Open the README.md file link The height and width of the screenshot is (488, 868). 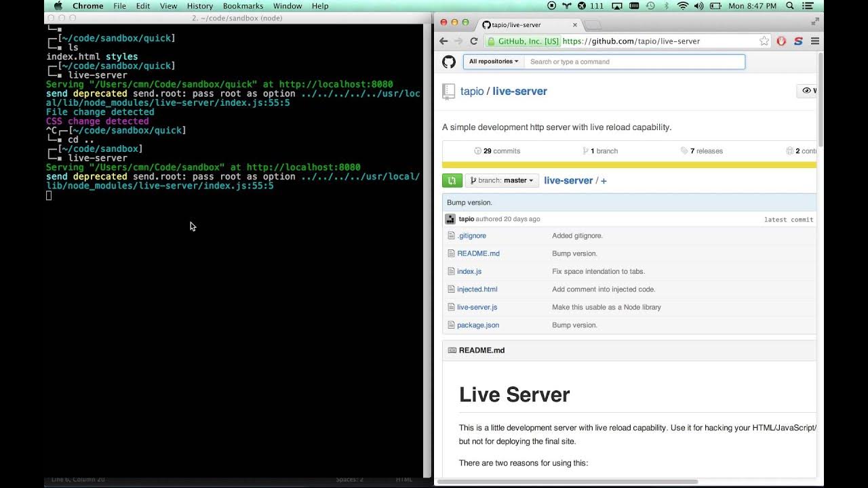pyautogui.click(x=478, y=253)
